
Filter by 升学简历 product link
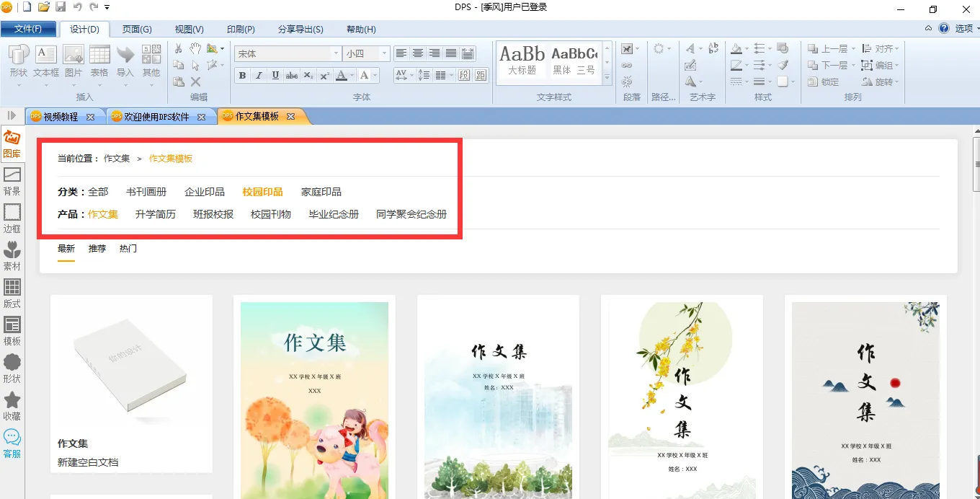click(x=155, y=214)
